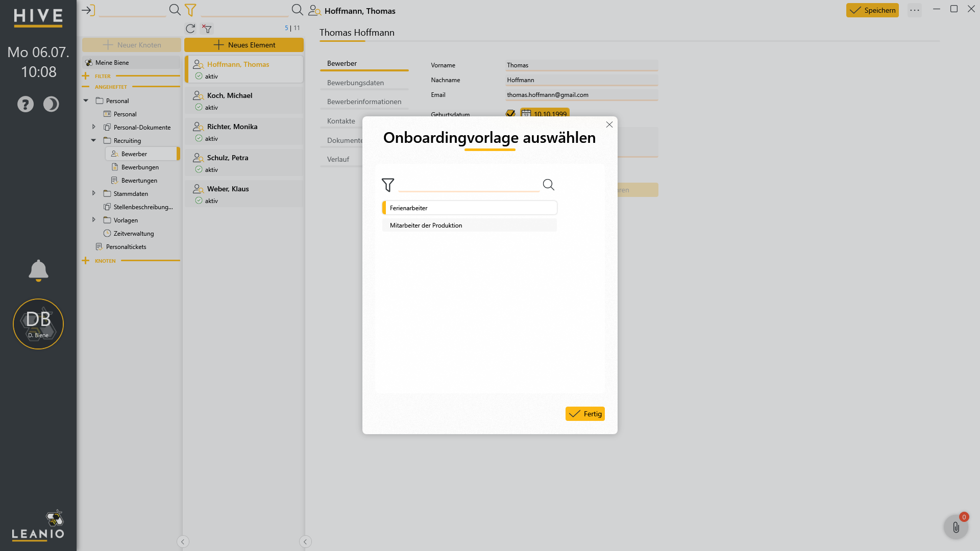Click the refresh list icon

[x=190, y=29]
